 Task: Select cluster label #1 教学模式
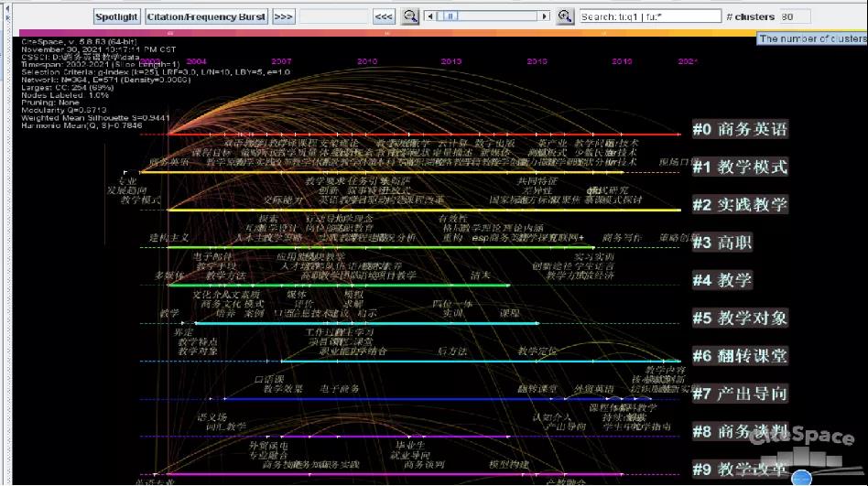click(x=739, y=167)
